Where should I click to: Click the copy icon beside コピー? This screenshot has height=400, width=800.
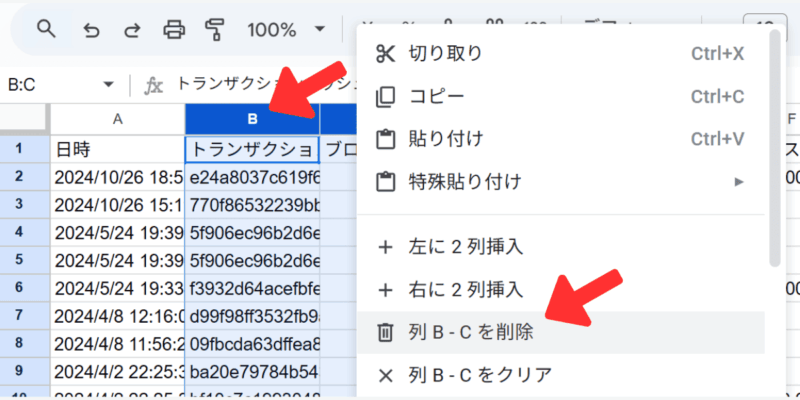pyautogui.click(x=385, y=96)
